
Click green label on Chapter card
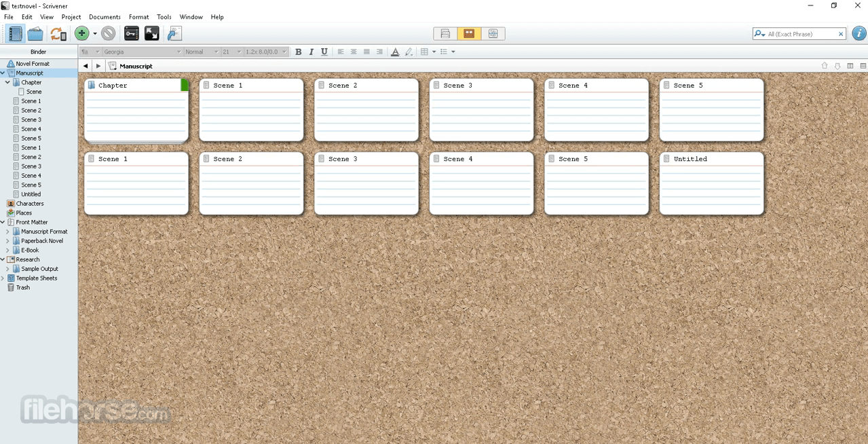pyautogui.click(x=185, y=85)
